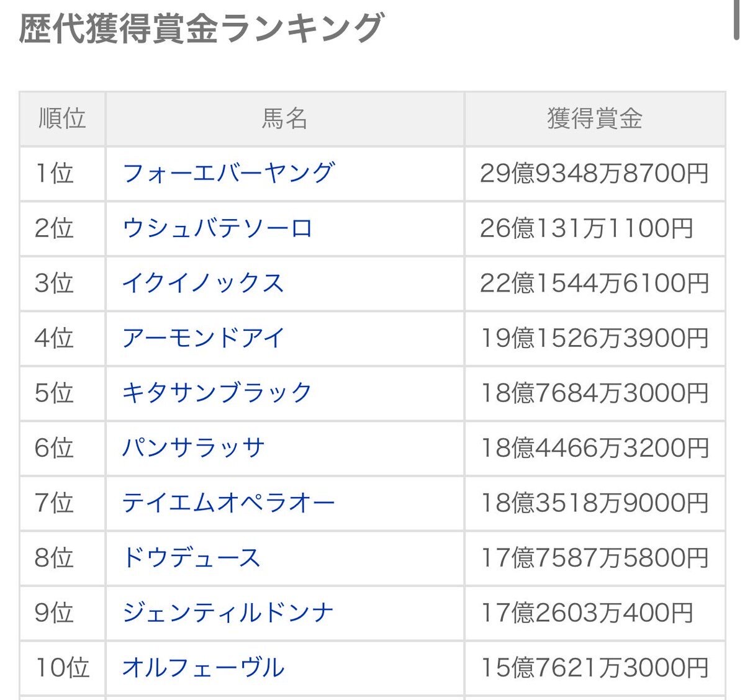Click the 1位 rank cell
The height and width of the screenshot is (700, 745).
click(55, 173)
